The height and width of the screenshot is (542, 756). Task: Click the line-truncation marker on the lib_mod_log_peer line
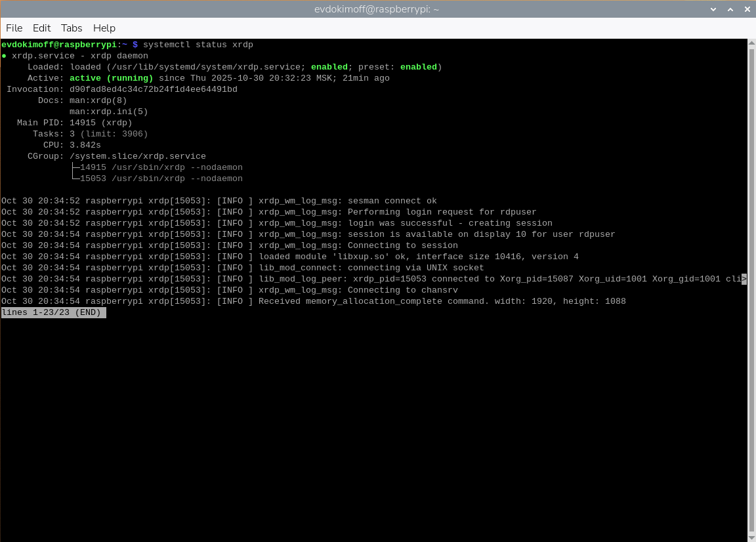pyautogui.click(x=744, y=279)
